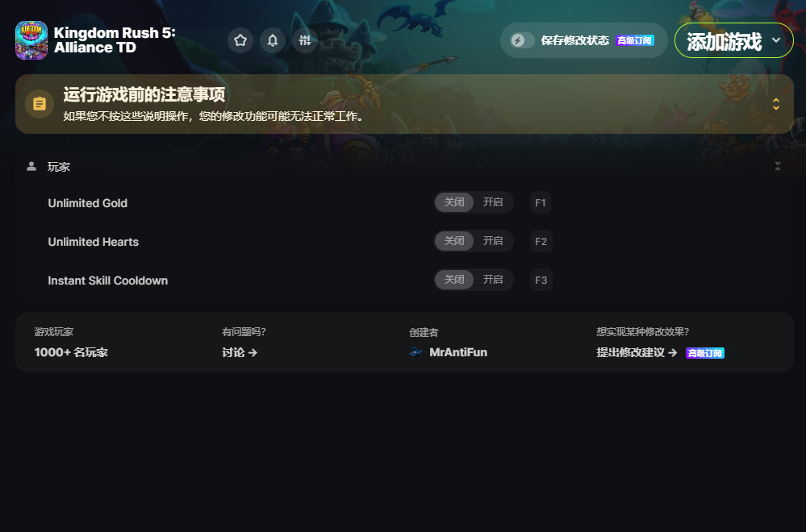
Task: Set Instant Skill Cooldown to 开启
Action: pos(492,280)
